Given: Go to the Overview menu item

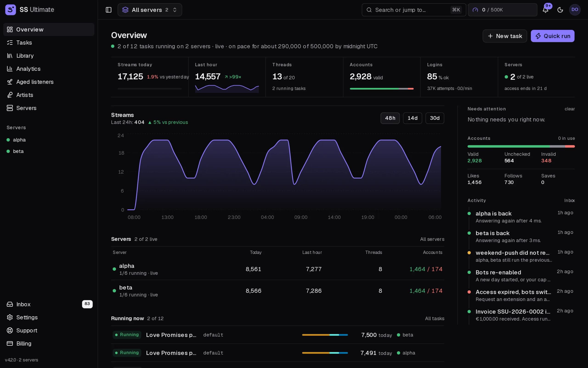Looking at the screenshot, I should tap(49, 29).
